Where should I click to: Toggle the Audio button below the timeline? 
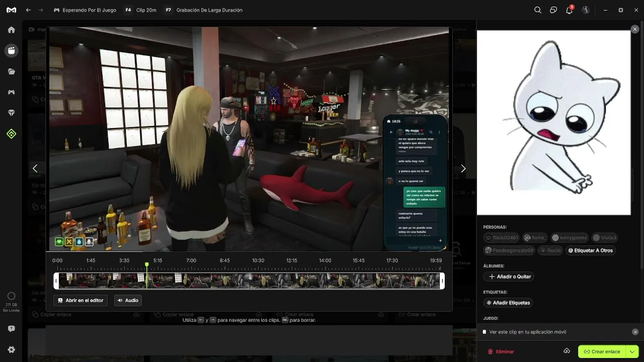128,300
